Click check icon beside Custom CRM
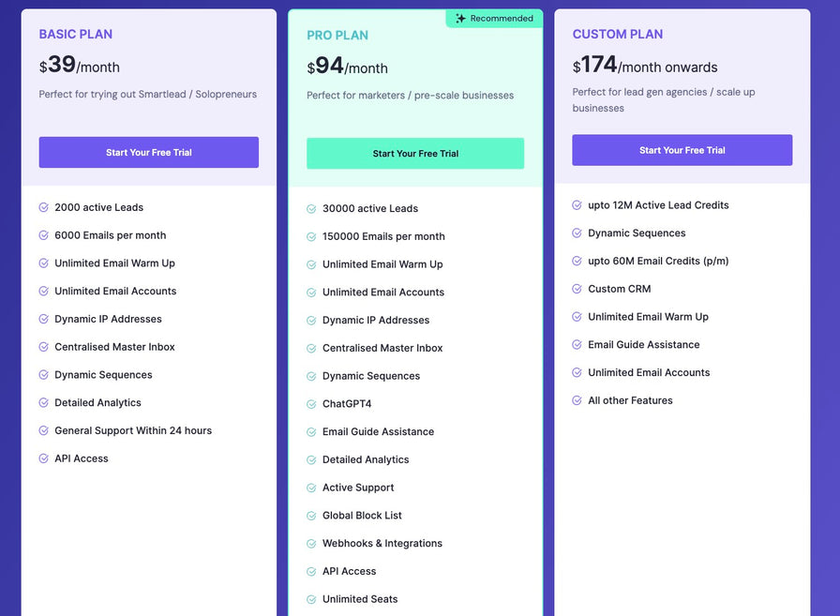 tap(577, 289)
